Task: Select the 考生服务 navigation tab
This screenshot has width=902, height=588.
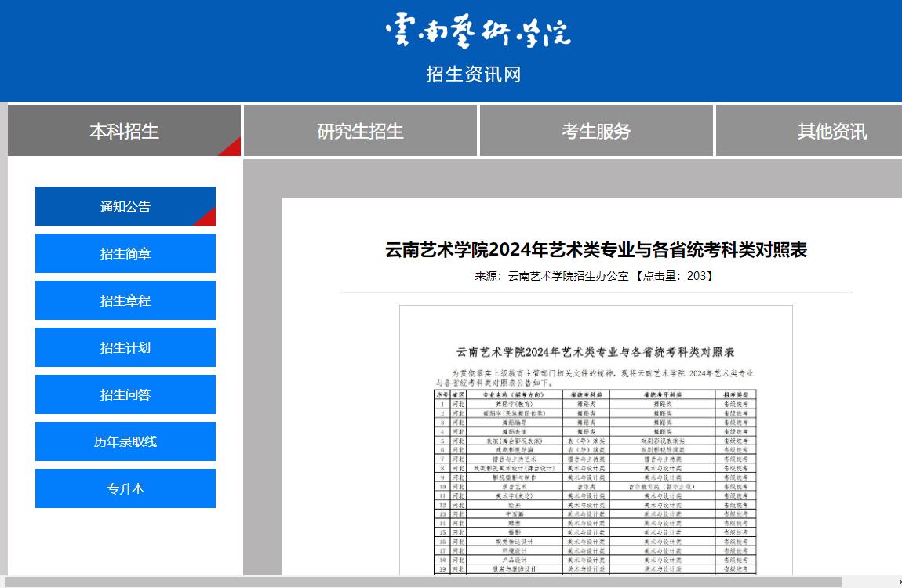Action: 596,130
